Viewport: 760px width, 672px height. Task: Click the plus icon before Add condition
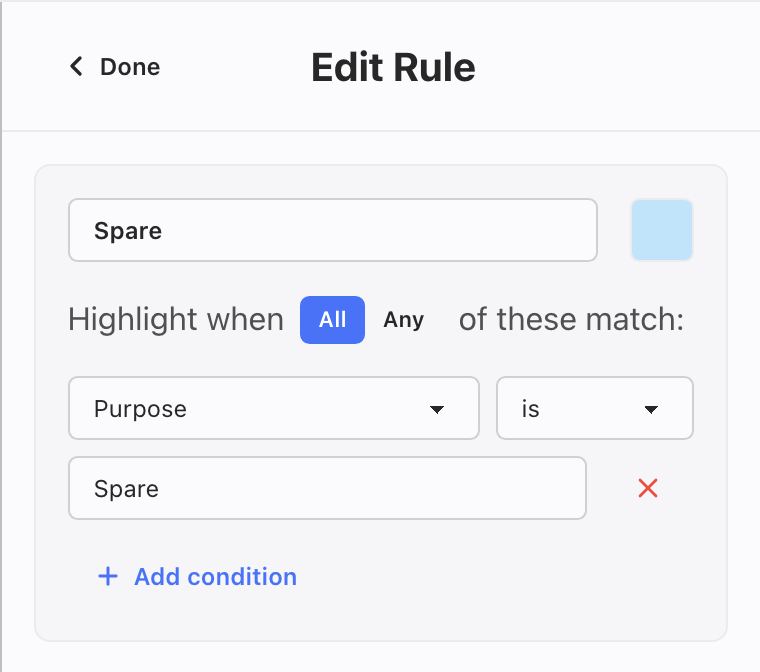click(x=108, y=577)
